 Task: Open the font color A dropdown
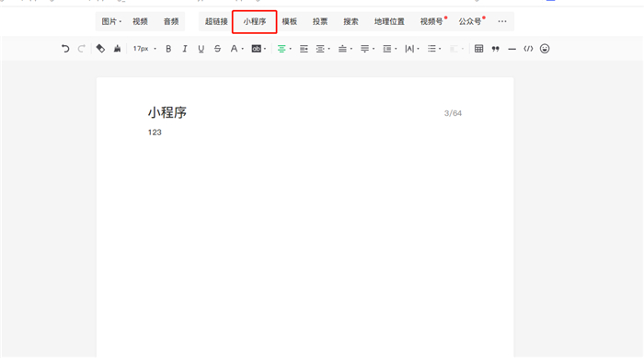coord(236,49)
